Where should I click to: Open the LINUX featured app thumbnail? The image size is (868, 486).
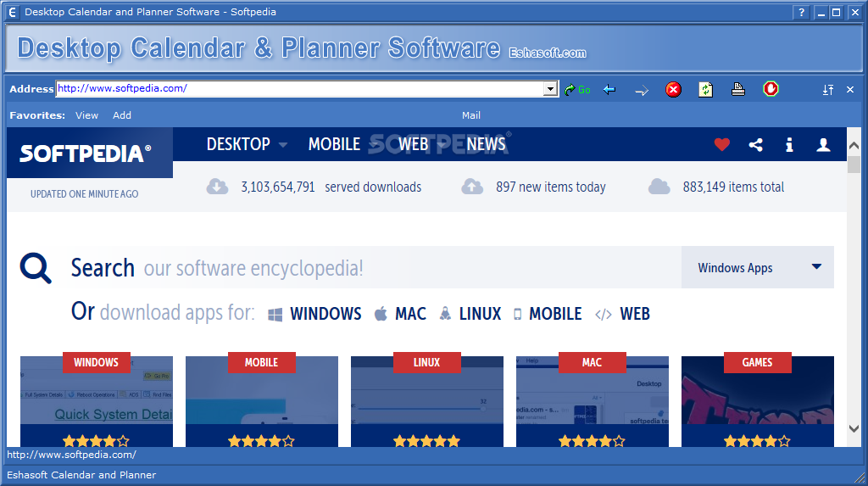coord(427,401)
